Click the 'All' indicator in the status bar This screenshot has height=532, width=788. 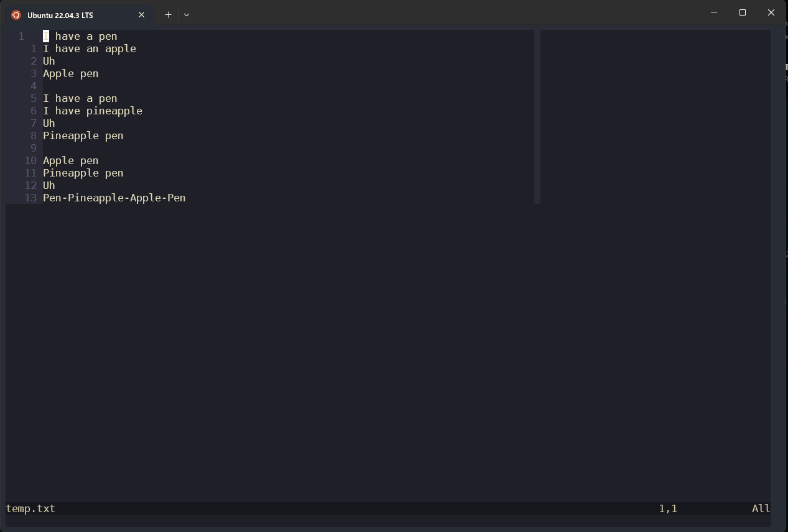tap(760, 508)
